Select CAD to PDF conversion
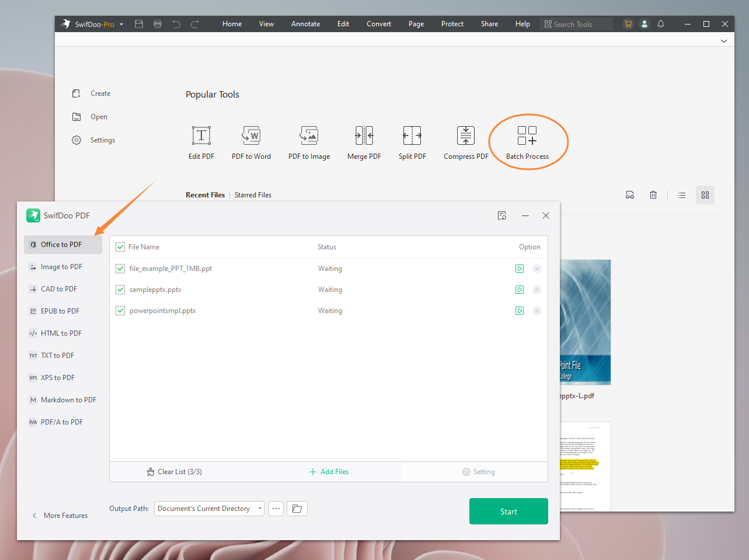The image size is (749, 560). click(63, 289)
